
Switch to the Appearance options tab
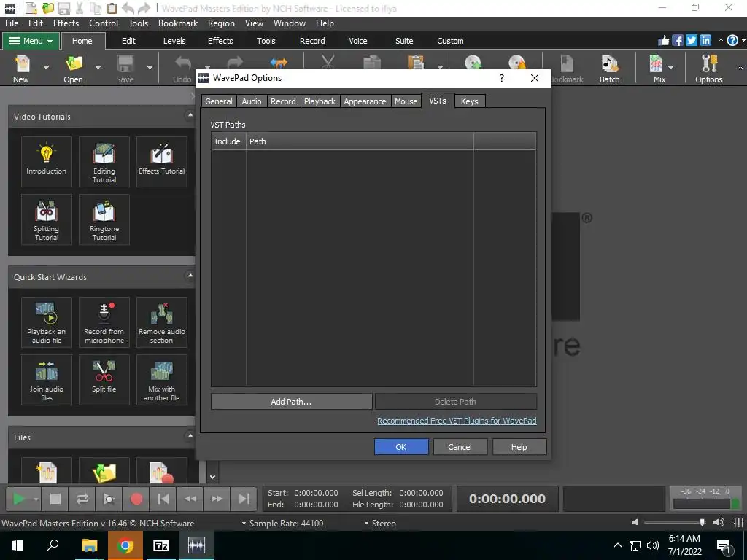tap(365, 101)
